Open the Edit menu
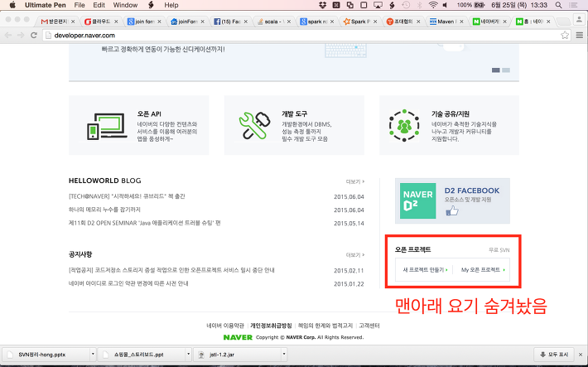 [99, 5]
